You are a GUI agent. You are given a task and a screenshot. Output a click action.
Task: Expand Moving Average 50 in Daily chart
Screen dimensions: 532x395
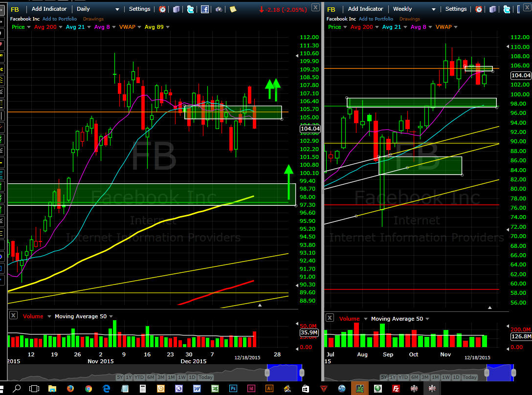111,316
